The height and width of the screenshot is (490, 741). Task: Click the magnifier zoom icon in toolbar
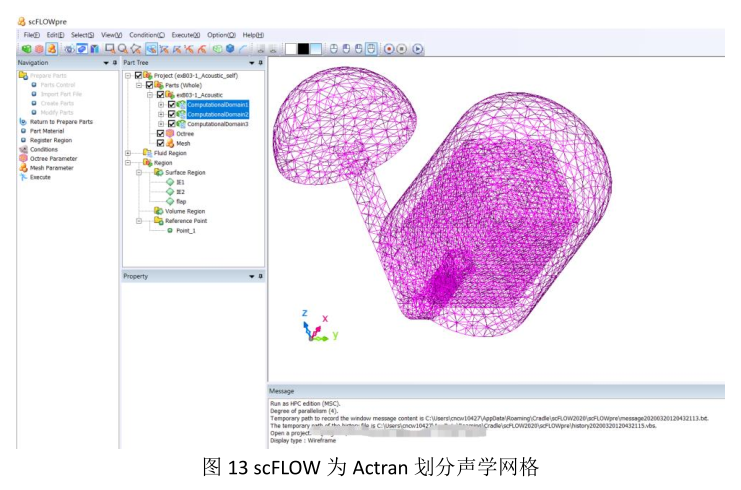pyautogui.click(x=123, y=49)
